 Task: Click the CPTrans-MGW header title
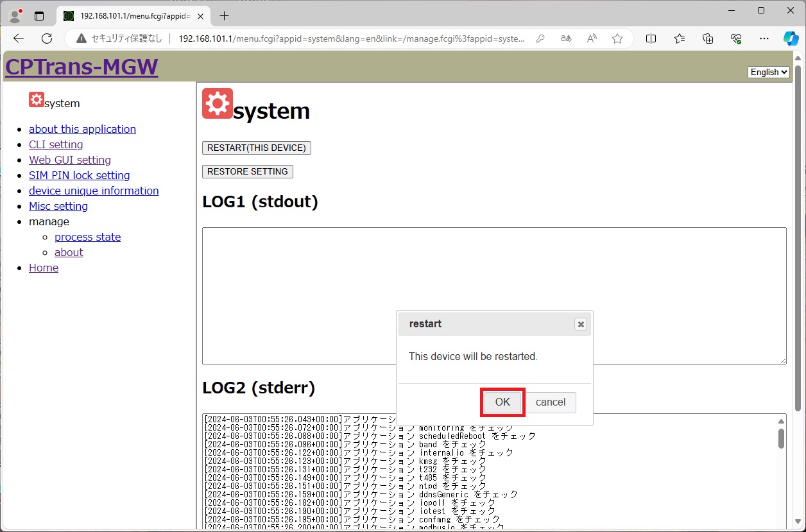(x=81, y=67)
